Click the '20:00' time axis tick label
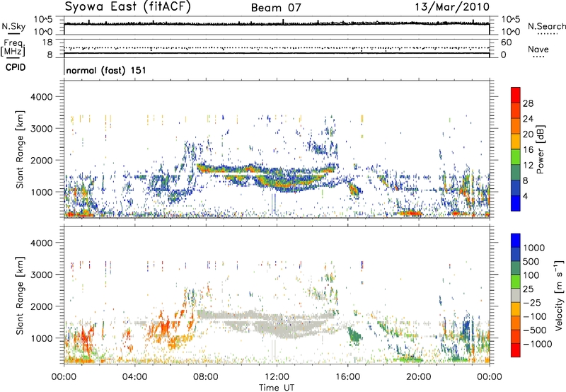 coord(419,377)
